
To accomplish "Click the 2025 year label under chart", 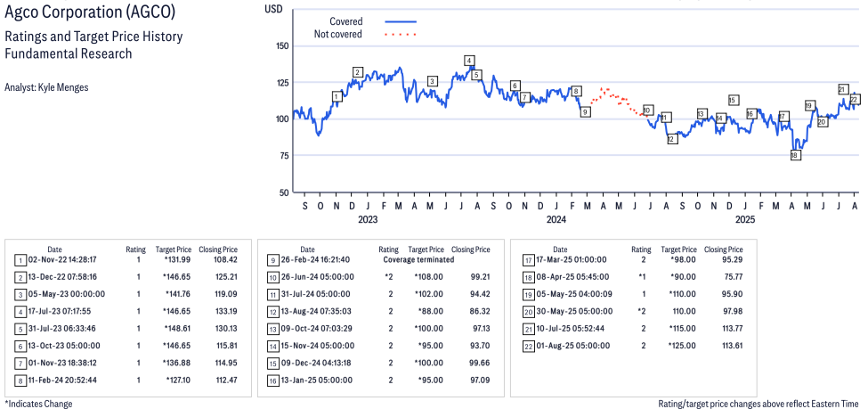I will tap(745, 220).
